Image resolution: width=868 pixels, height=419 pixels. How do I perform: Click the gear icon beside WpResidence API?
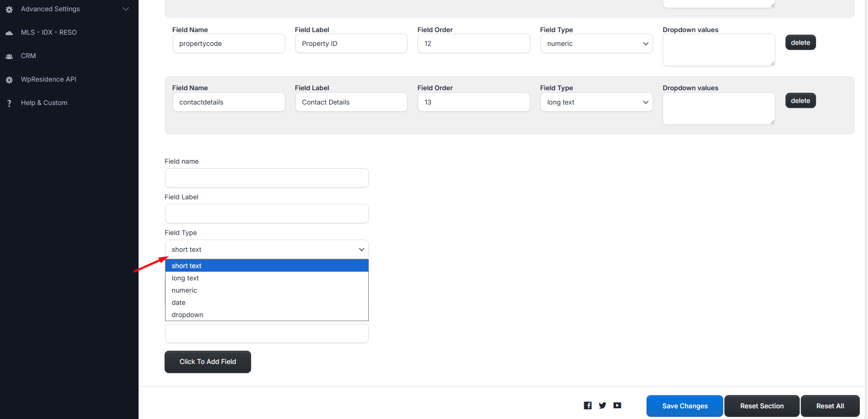[x=9, y=80]
